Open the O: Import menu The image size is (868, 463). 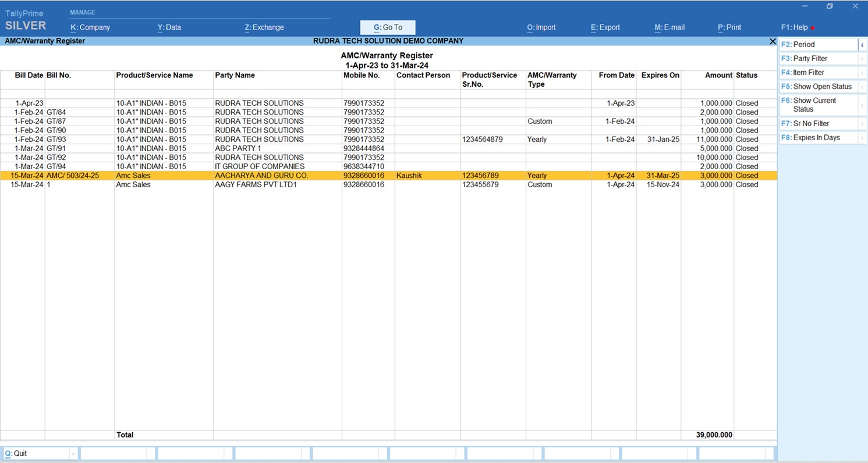[541, 27]
